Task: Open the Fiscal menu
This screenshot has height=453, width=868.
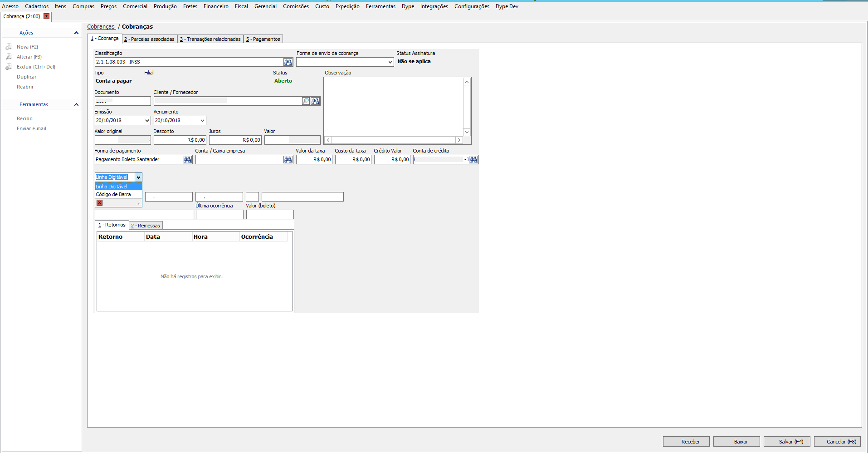Action: coord(241,6)
